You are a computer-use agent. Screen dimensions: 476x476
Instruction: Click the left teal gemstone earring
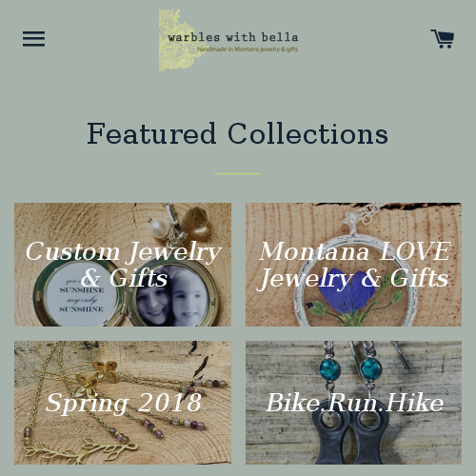click(x=329, y=369)
